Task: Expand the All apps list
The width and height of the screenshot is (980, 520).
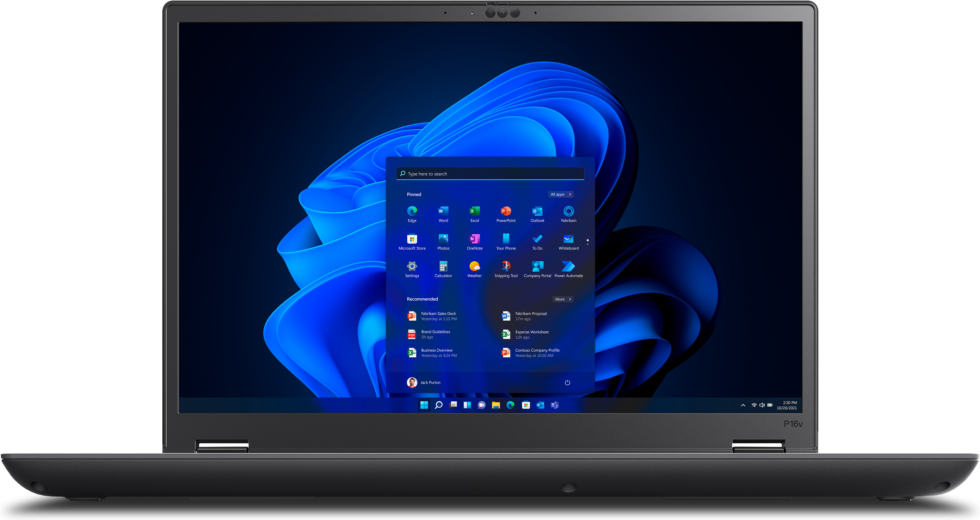Action: 561,195
